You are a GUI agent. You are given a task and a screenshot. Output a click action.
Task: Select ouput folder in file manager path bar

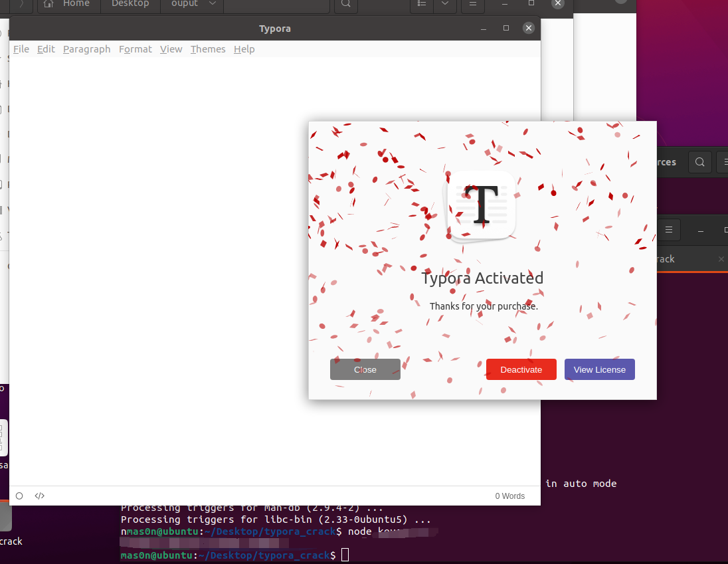tap(192, 4)
